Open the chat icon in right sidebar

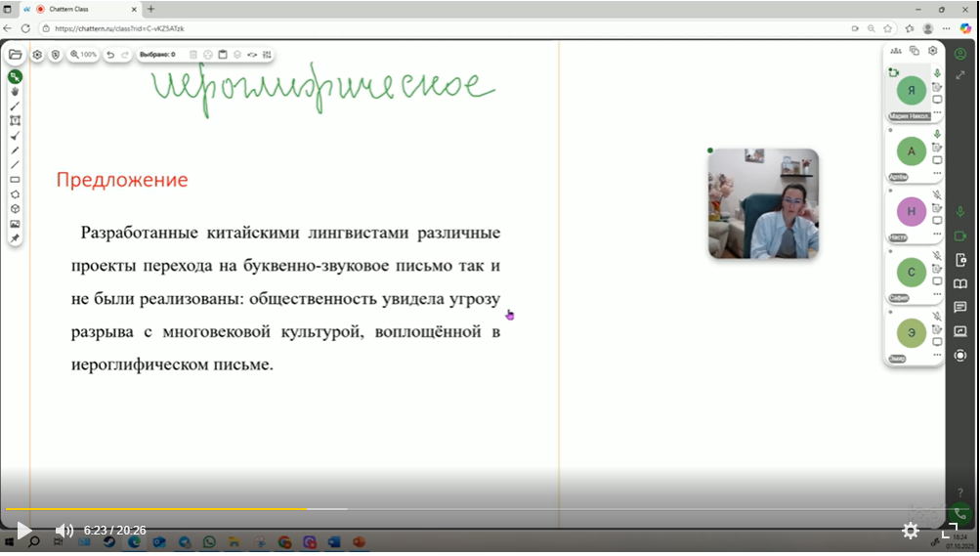(960, 308)
